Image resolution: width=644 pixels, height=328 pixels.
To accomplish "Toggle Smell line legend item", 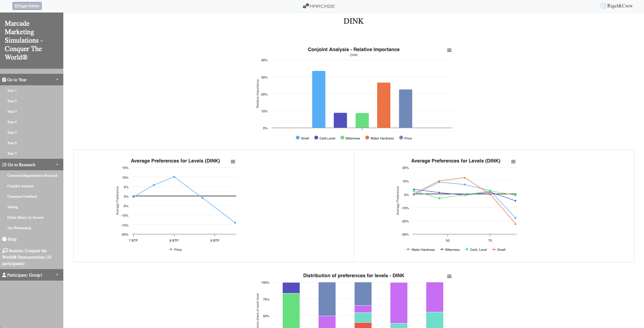I will tap(498, 249).
